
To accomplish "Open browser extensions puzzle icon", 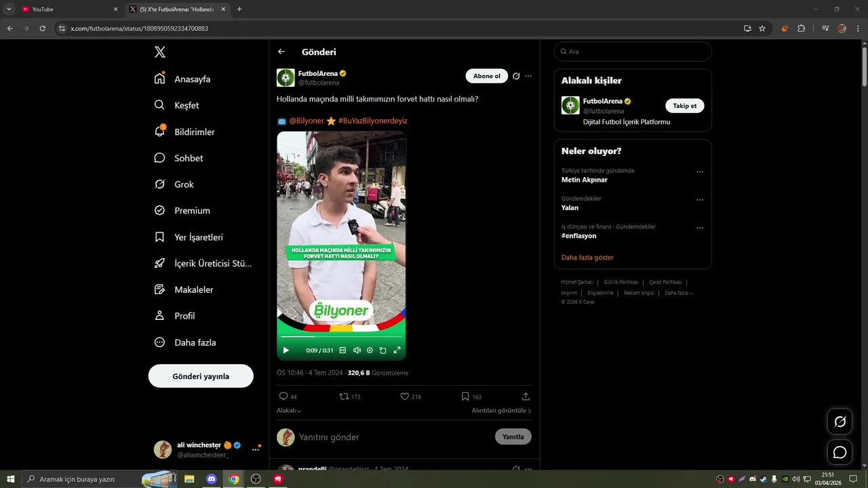I will 801,28.
